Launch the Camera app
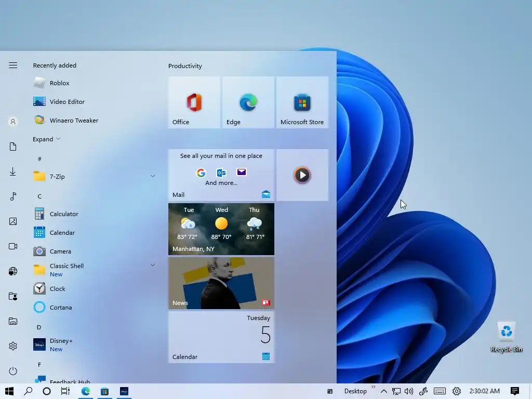The image size is (532, 399). click(x=94, y=251)
